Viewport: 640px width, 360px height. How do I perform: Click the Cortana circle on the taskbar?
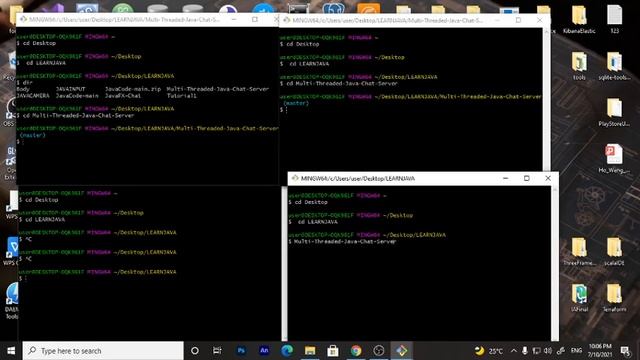[x=195, y=351]
